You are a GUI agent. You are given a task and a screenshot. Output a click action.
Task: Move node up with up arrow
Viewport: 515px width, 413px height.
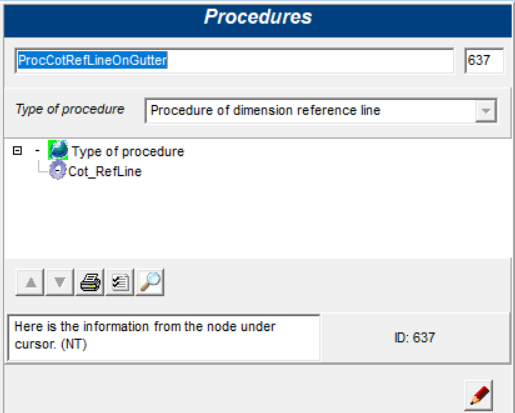pyautogui.click(x=30, y=282)
